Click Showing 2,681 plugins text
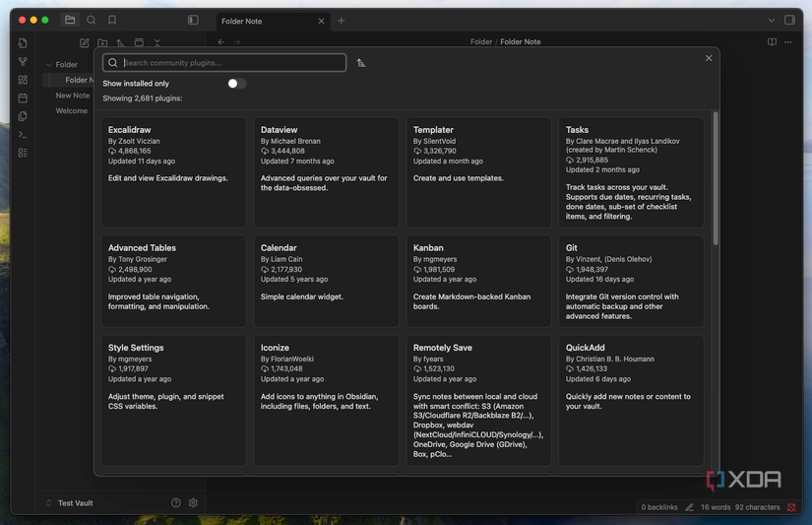Viewport: 812px width, 525px height. point(143,98)
